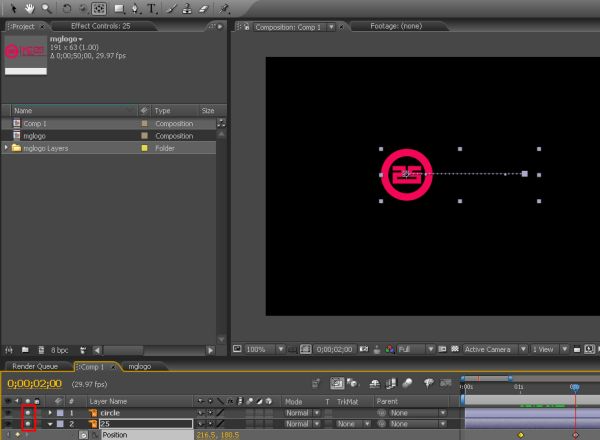This screenshot has width=600, height=440.
Task: Open blending Mode dropdown for circle layer
Action: point(303,413)
